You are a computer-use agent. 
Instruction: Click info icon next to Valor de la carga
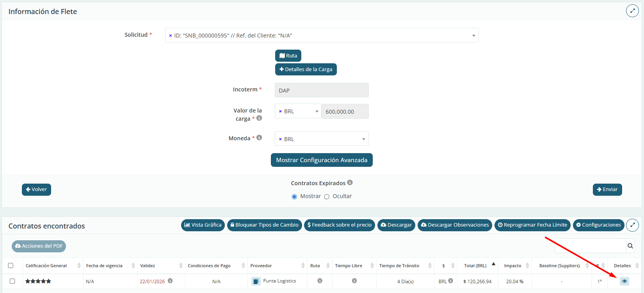point(259,118)
